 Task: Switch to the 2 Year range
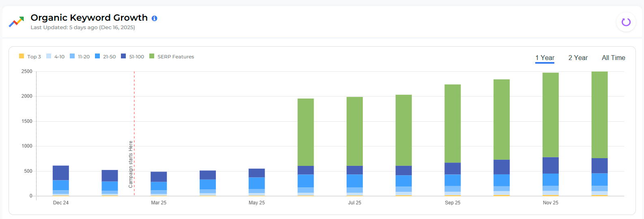(x=578, y=58)
